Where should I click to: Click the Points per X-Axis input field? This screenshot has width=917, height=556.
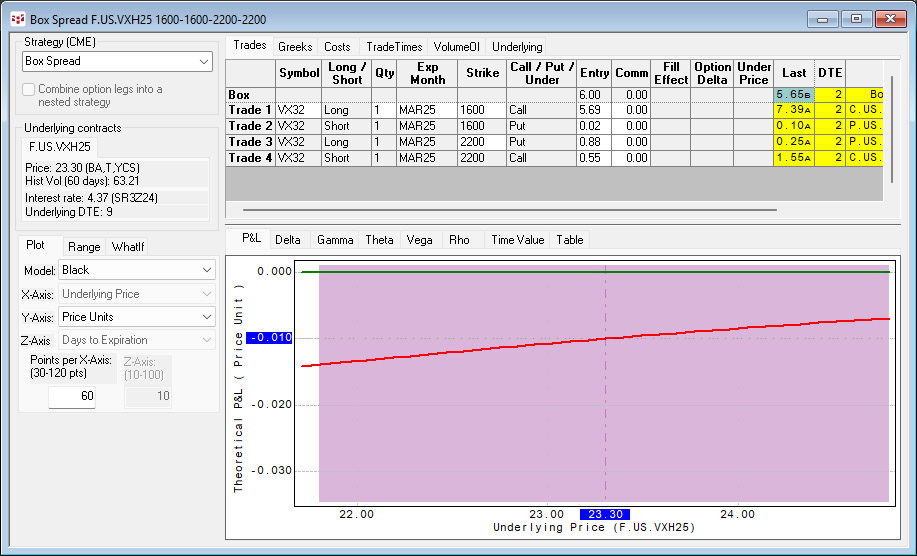73,397
